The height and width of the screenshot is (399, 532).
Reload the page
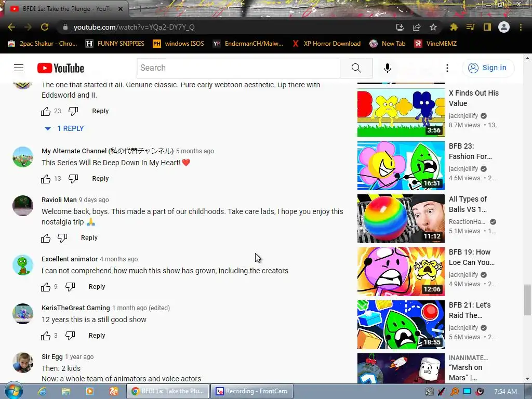point(45,27)
